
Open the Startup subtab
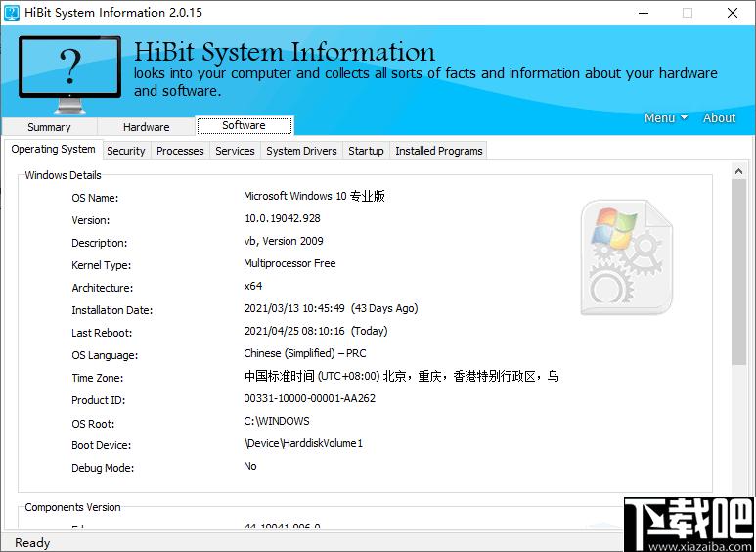click(366, 151)
